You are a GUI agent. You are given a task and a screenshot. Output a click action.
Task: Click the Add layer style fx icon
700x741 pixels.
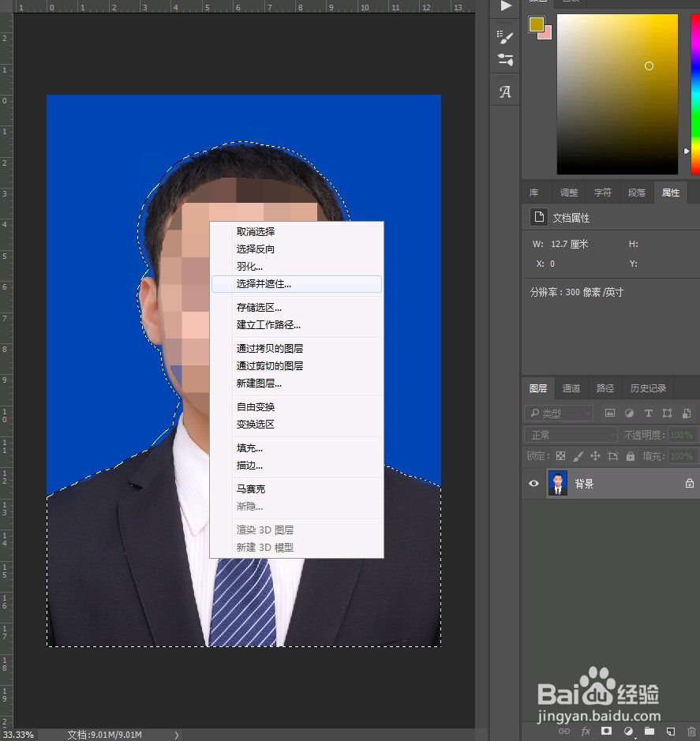[x=585, y=732]
